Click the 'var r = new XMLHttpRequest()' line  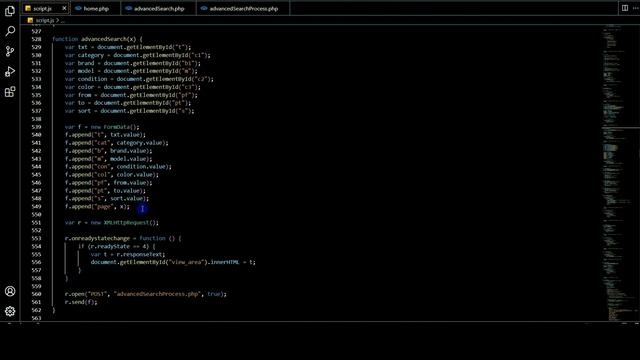(x=112, y=222)
